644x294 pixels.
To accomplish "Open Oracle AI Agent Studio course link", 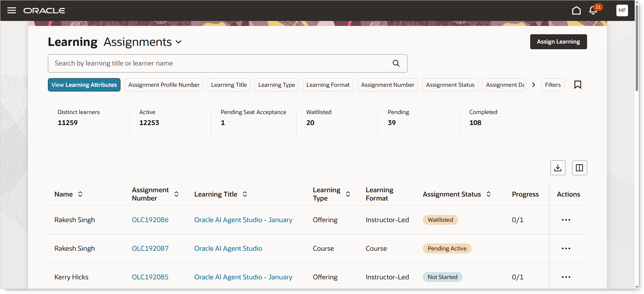I will click(228, 248).
